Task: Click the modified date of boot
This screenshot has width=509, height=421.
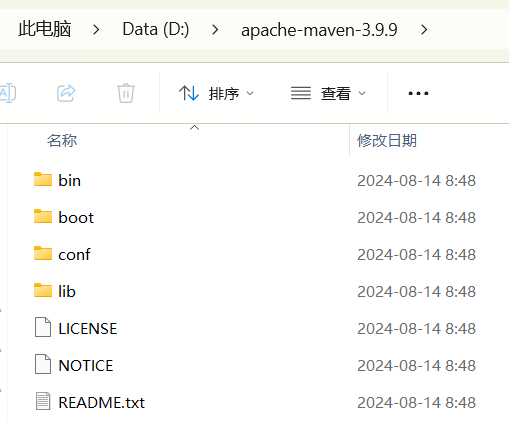Action: tap(416, 218)
